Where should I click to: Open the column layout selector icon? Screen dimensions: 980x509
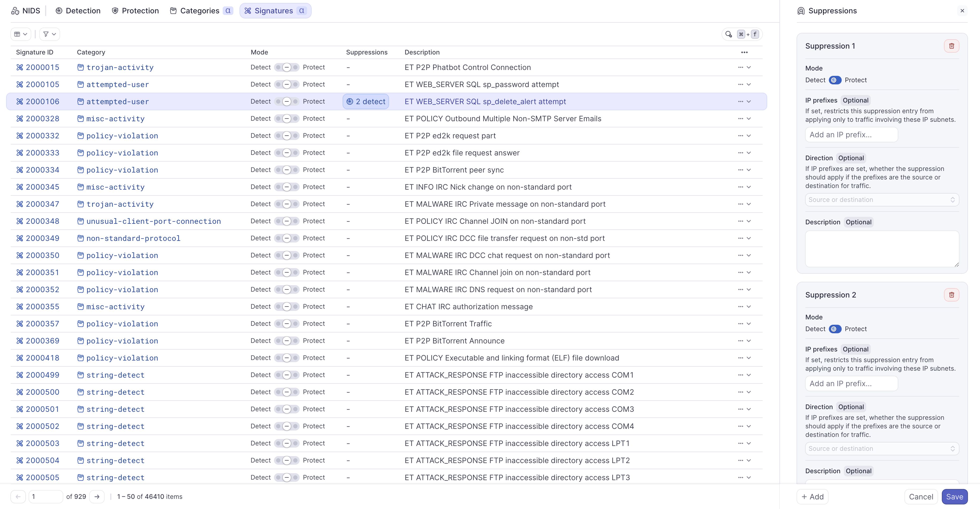[x=21, y=34]
